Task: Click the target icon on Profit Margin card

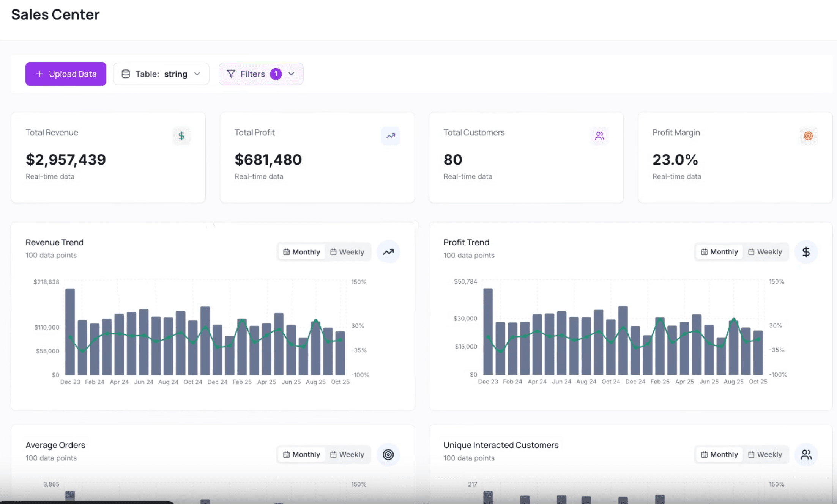Action: point(808,136)
